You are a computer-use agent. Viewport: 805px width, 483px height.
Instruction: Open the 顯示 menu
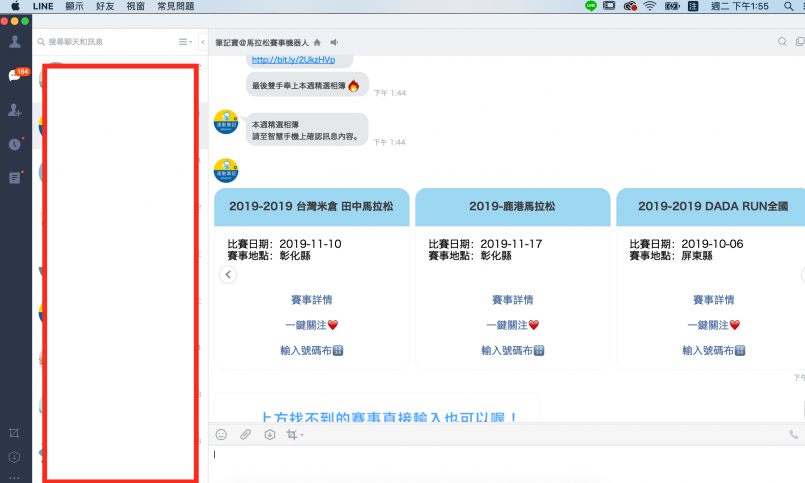74,6
